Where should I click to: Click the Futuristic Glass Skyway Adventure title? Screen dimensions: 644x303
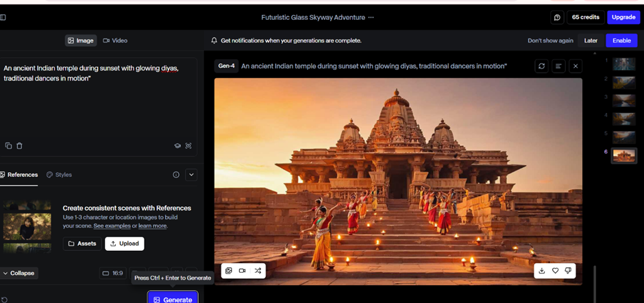click(313, 17)
